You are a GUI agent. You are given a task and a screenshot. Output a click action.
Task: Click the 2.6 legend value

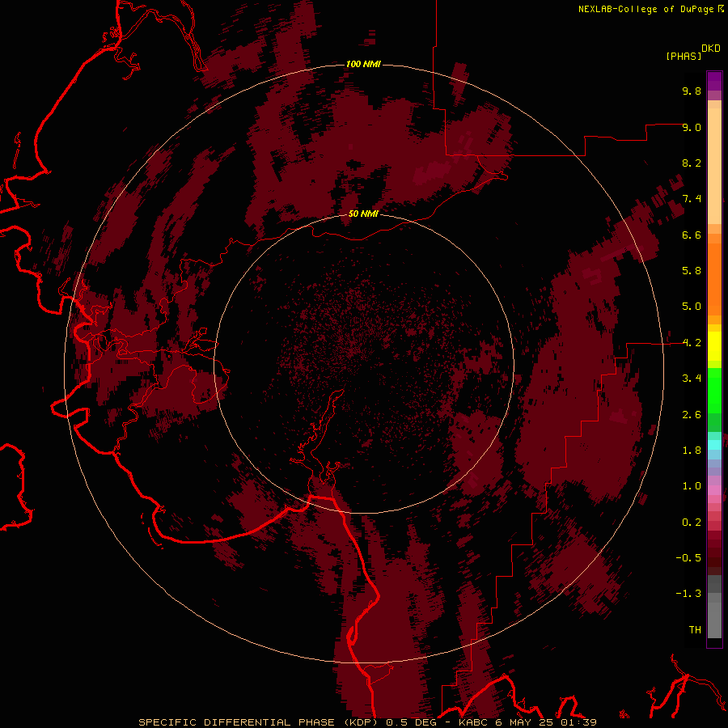tap(692, 415)
